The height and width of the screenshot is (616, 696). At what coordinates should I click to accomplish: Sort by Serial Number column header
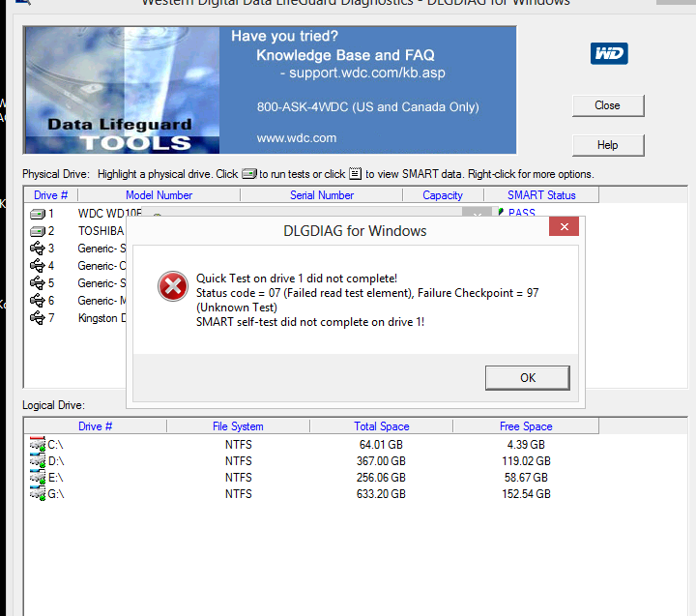322,195
